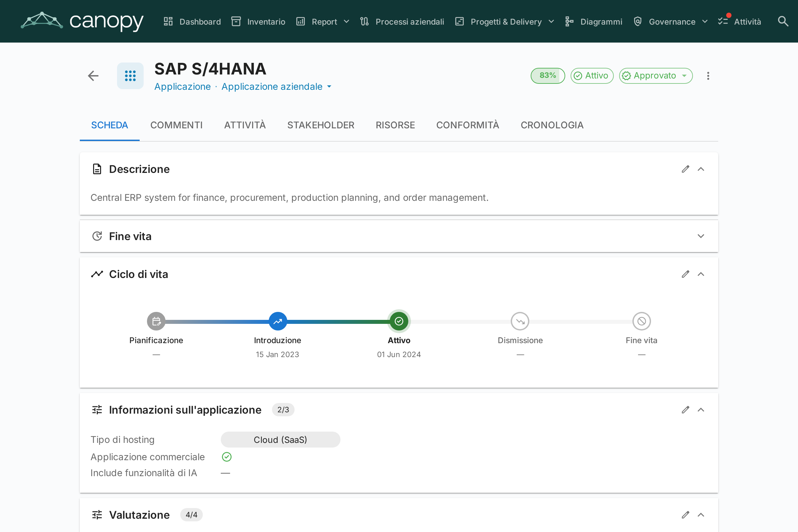798x532 pixels.
Task: Switch to the CONFORMITÀ tab
Action: (x=468, y=125)
